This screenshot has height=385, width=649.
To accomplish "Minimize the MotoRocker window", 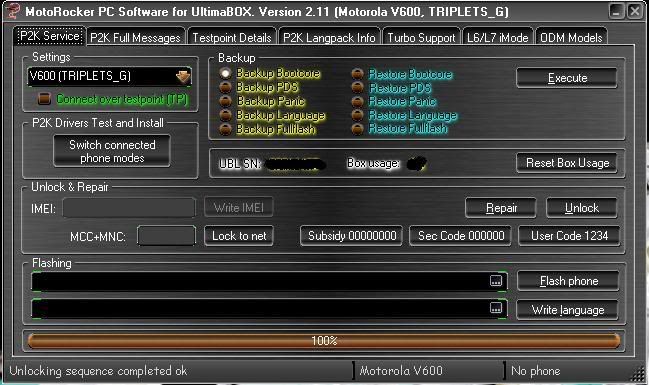I will [x=616, y=11].
